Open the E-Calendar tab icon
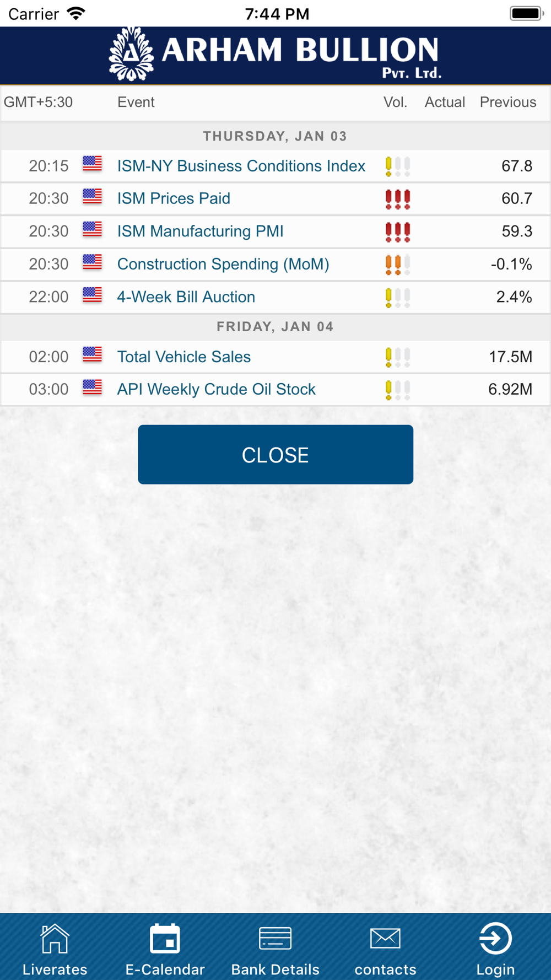Image resolution: width=551 pixels, height=980 pixels. tap(165, 938)
